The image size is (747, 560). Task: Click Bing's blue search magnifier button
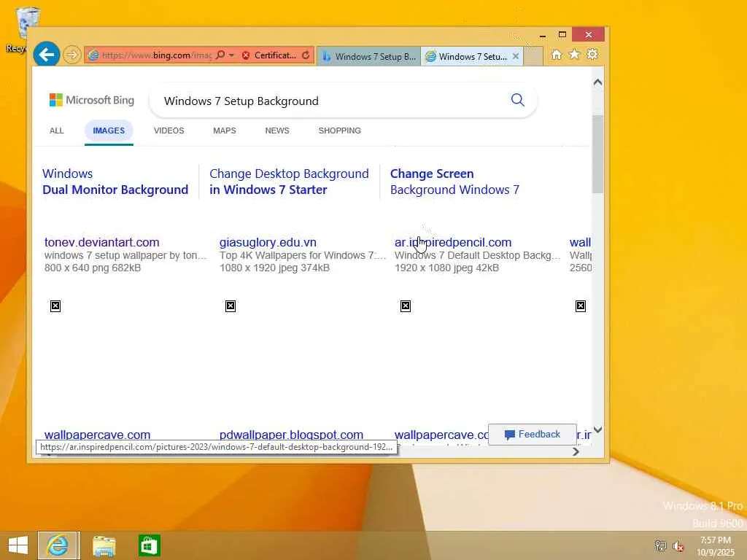tap(517, 100)
